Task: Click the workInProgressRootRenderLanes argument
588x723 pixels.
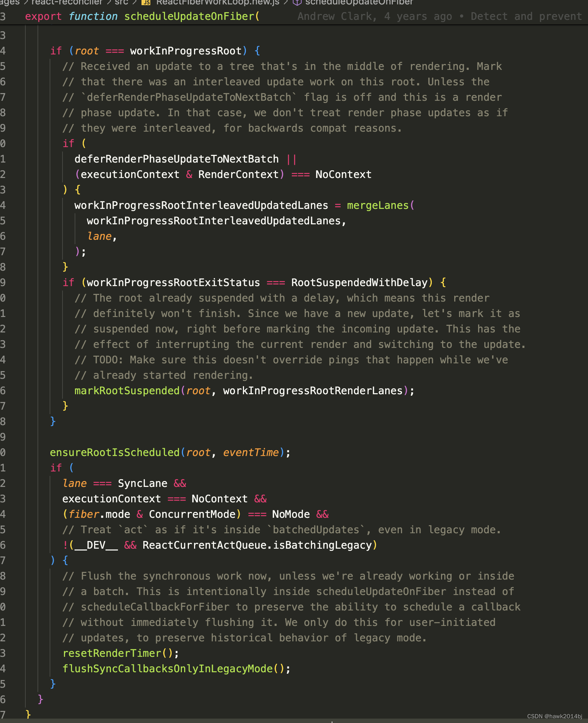Action: tap(313, 391)
